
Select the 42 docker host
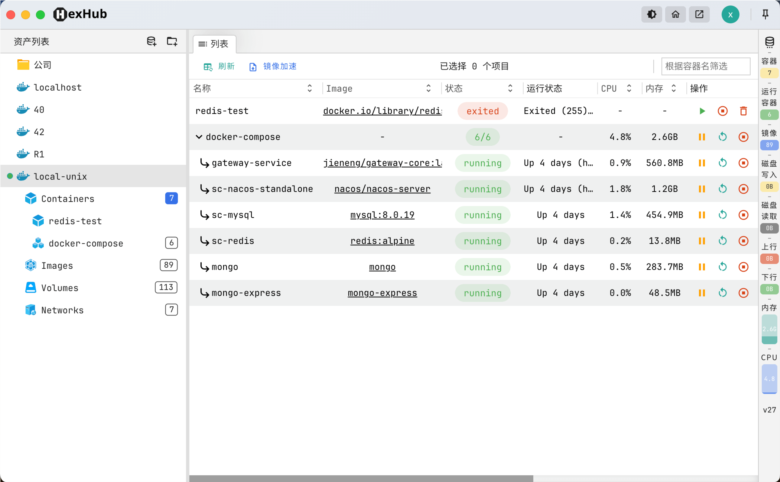(94, 132)
